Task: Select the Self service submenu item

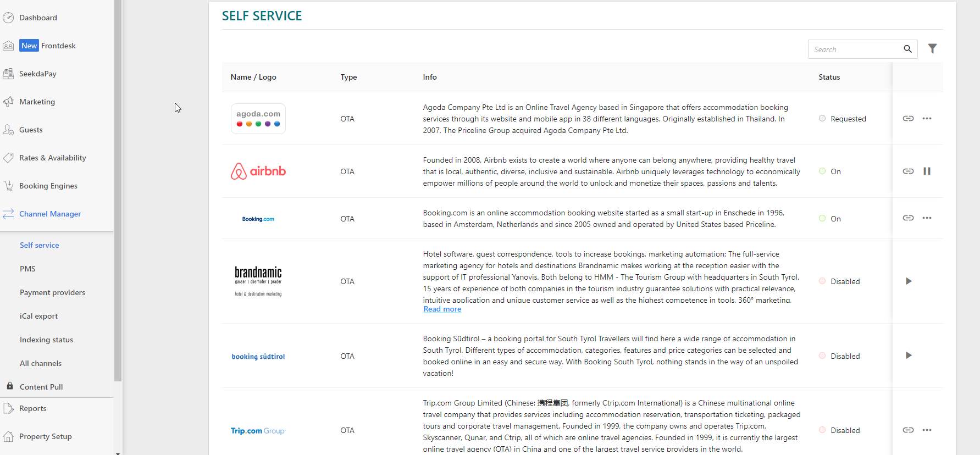Action: click(x=40, y=245)
